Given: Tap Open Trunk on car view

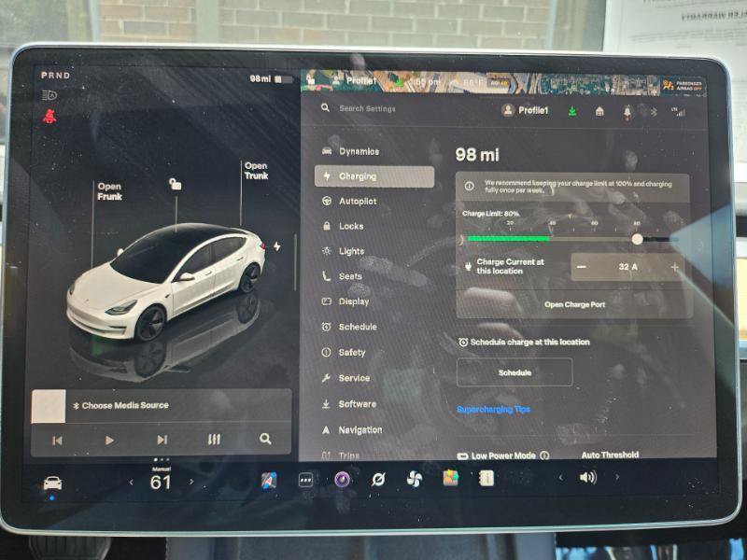Looking at the screenshot, I should pyautogui.click(x=256, y=171).
